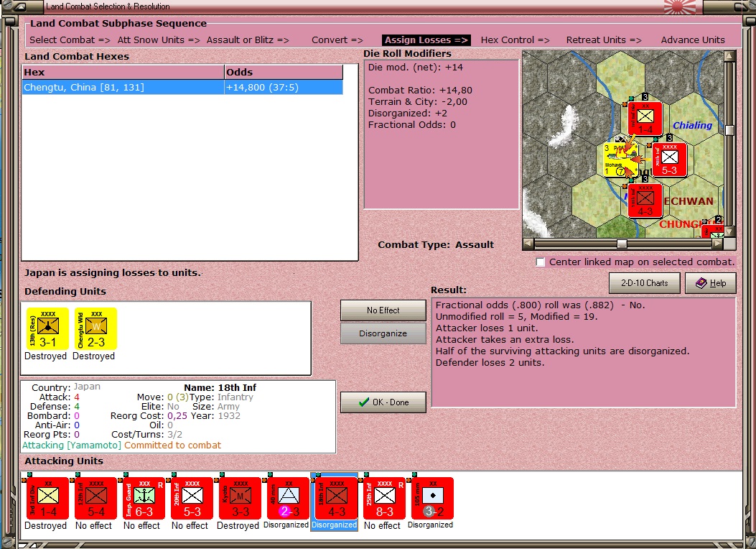Click the No Effect button
The width and height of the screenshot is (756, 549).
383,310
